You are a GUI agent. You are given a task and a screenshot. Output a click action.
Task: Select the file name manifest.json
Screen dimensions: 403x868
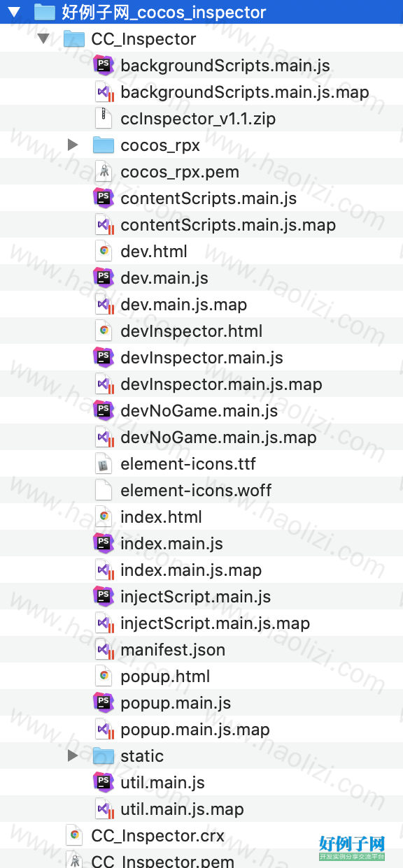click(173, 650)
